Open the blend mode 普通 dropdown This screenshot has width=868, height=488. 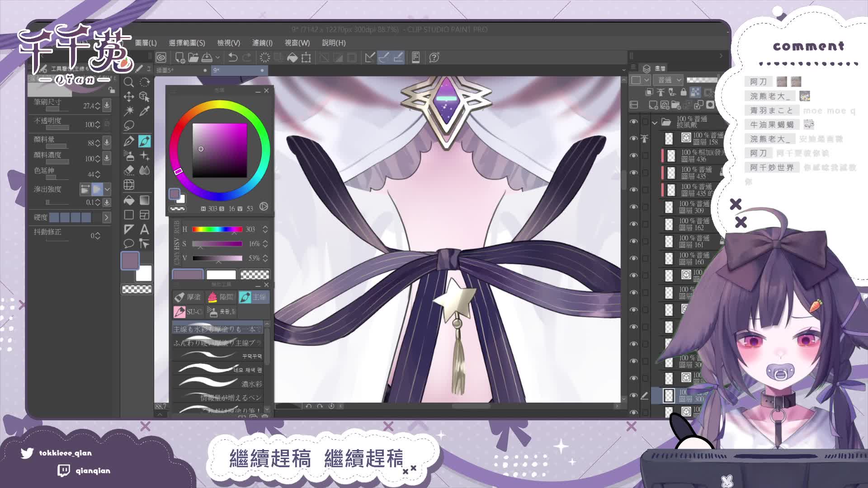tap(669, 80)
